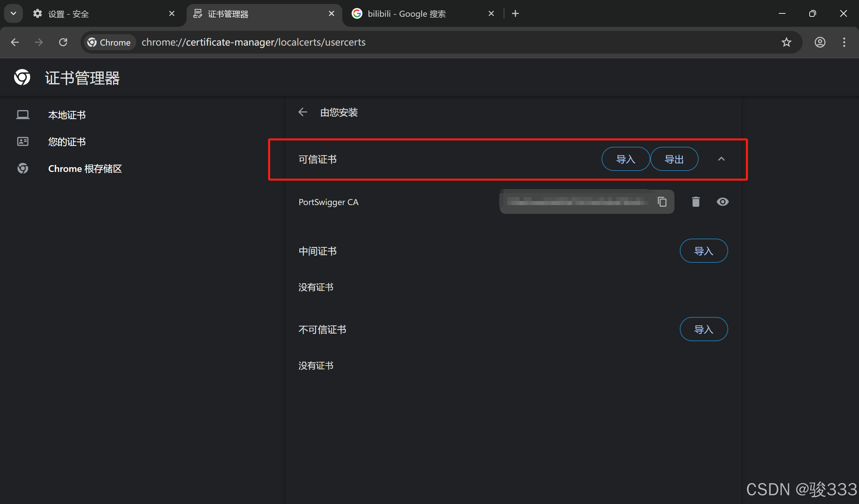The image size is (859, 504).
Task: Go back from 由您安装 page
Action: [x=303, y=112]
